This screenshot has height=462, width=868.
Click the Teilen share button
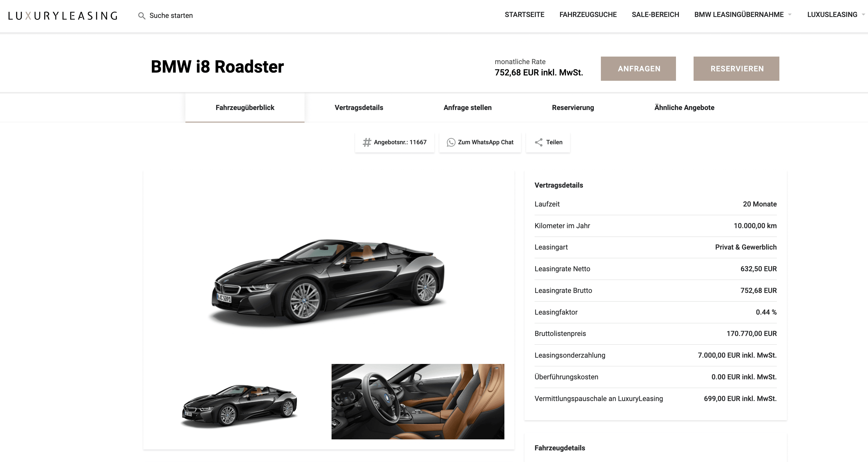[548, 142]
